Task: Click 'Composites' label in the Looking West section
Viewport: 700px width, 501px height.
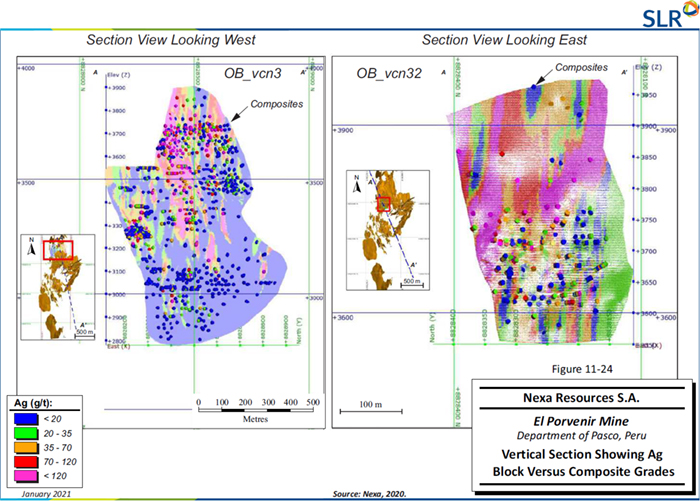Action: click(x=276, y=104)
